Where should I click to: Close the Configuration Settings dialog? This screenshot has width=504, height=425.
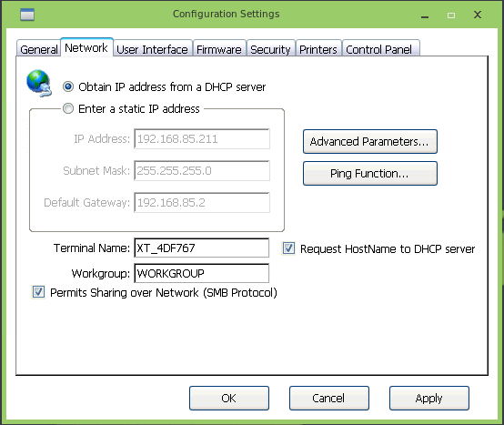(x=478, y=15)
